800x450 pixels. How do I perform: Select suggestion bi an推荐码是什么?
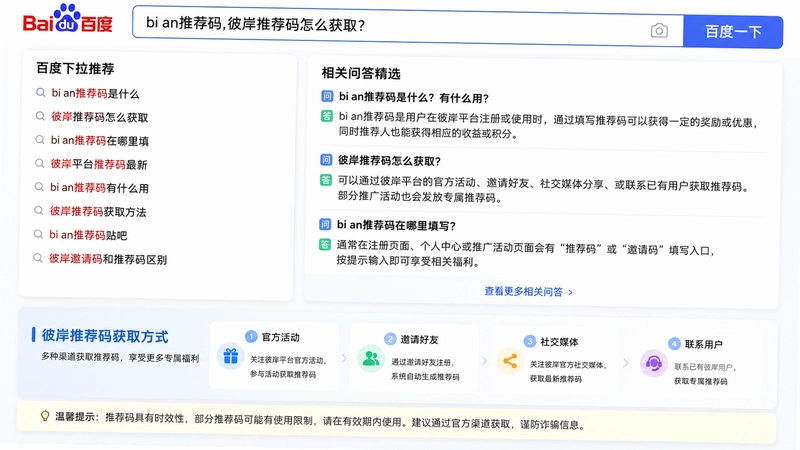point(95,93)
